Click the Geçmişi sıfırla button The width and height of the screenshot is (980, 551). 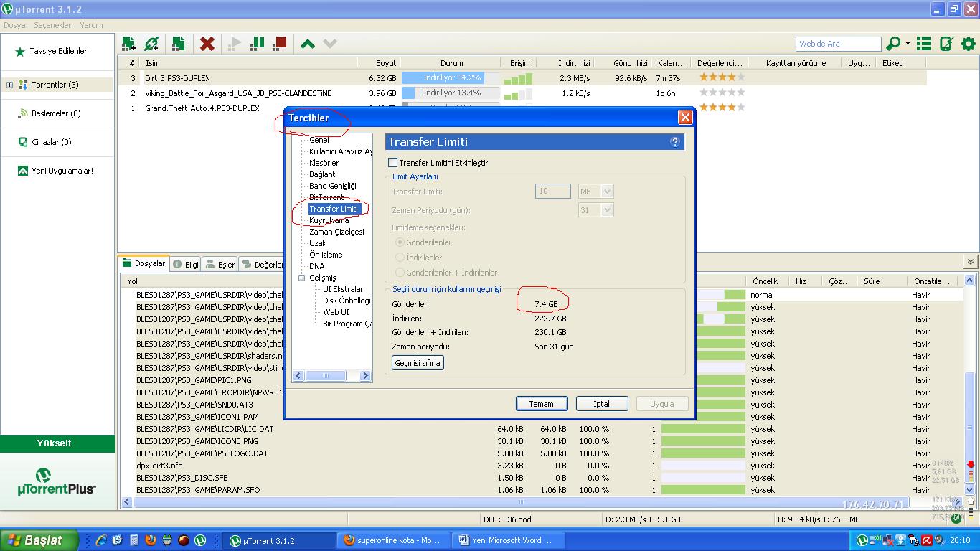[418, 363]
